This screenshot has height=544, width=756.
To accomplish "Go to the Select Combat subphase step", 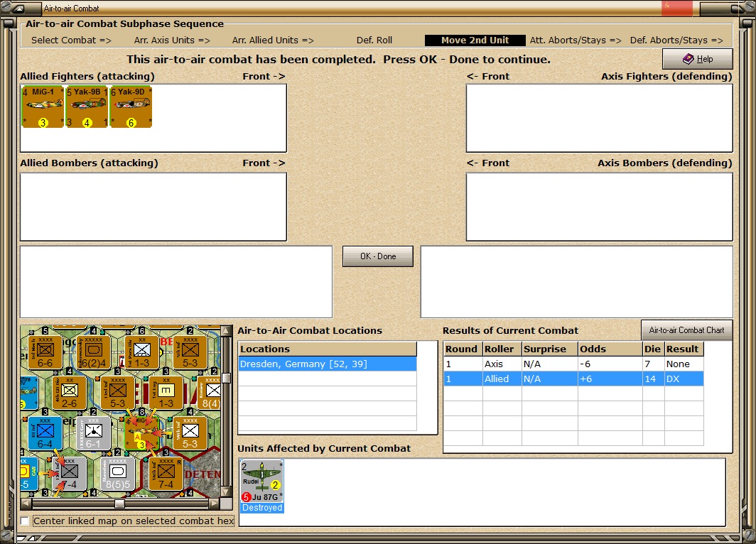I will point(71,40).
